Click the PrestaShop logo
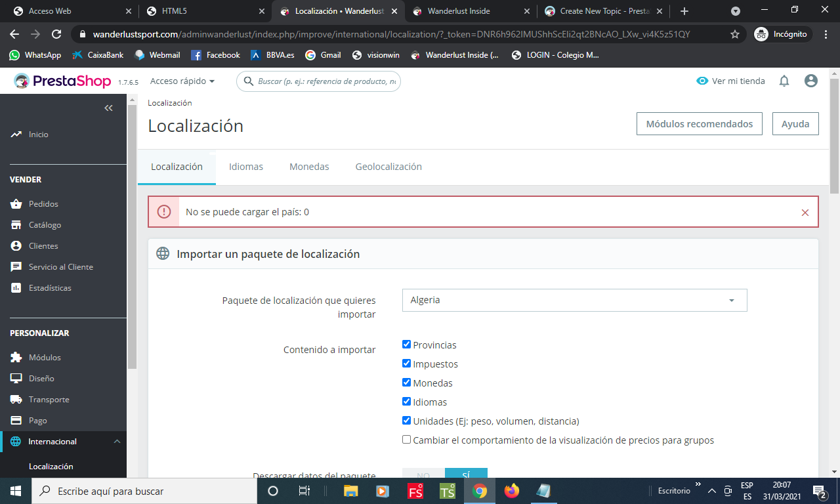840x504 pixels. pos(64,81)
